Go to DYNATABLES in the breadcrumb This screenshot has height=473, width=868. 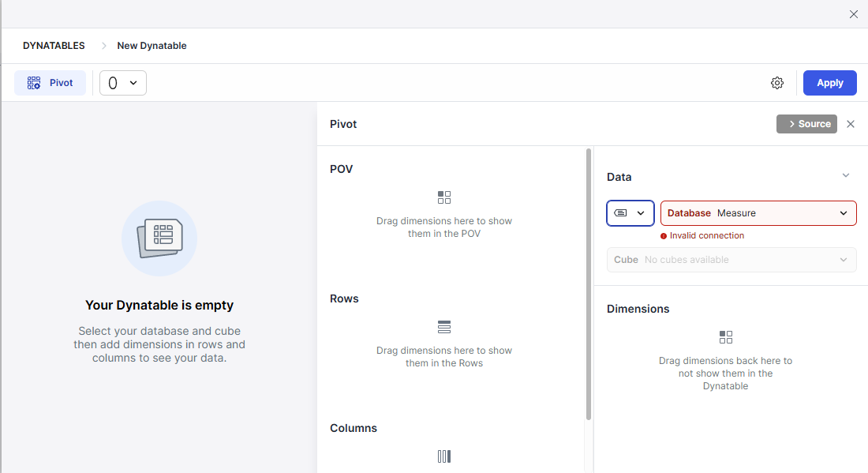(54, 46)
